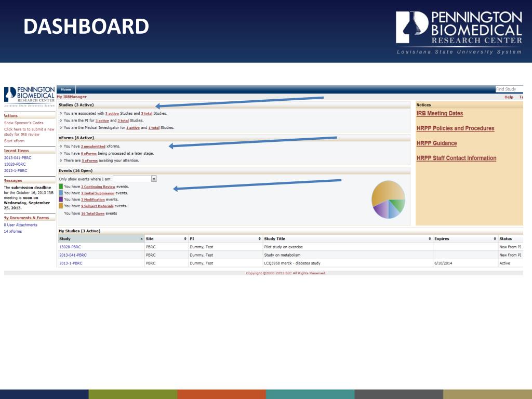This screenshot has height=399, width=532.
Task: Click 'Study on metabolism' title cell
Action: coord(282,255)
